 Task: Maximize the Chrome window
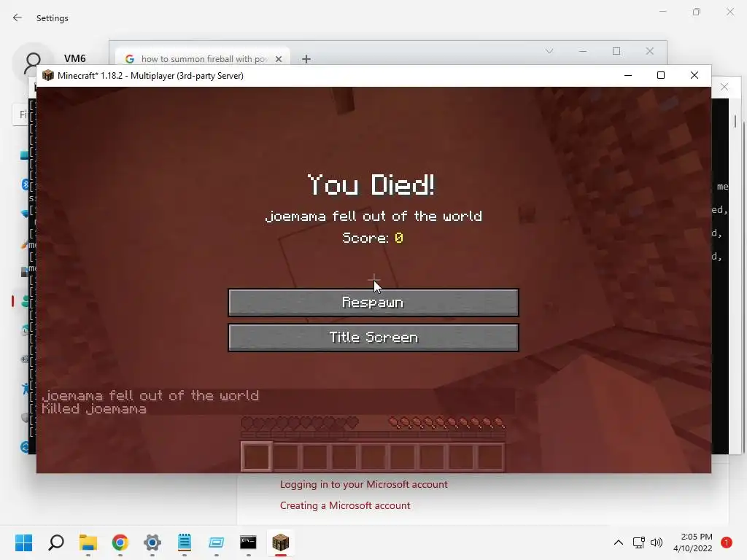pyautogui.click(x=616, y=51)
